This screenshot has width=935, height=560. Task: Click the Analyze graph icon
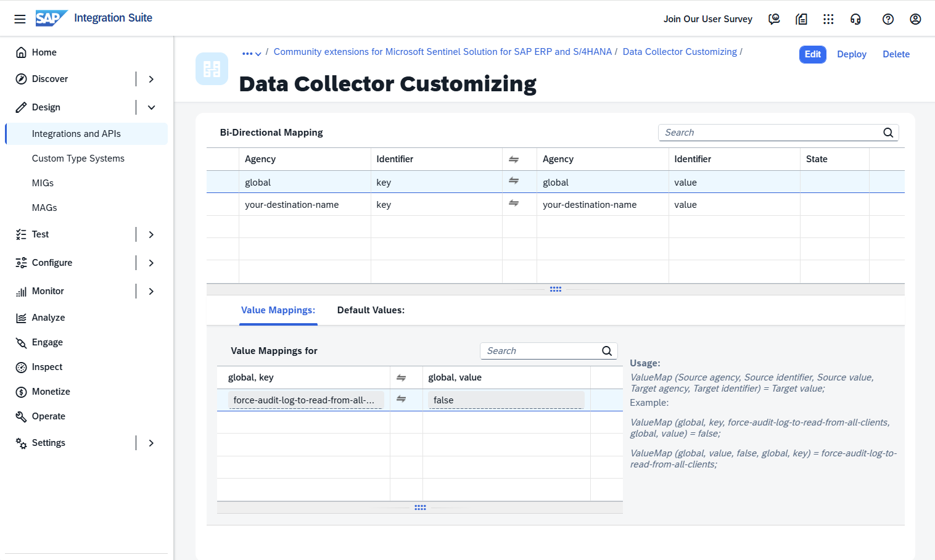click(21, 318)
